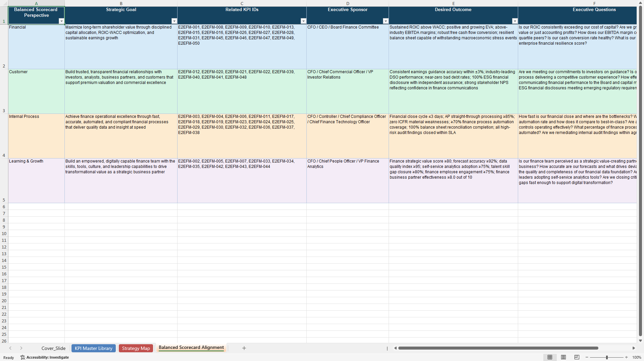Viewport: 644px width, 361px height.
Task: Select Internal Process sponsor 'CFO / Controller' cell
Action: (348, 136)
